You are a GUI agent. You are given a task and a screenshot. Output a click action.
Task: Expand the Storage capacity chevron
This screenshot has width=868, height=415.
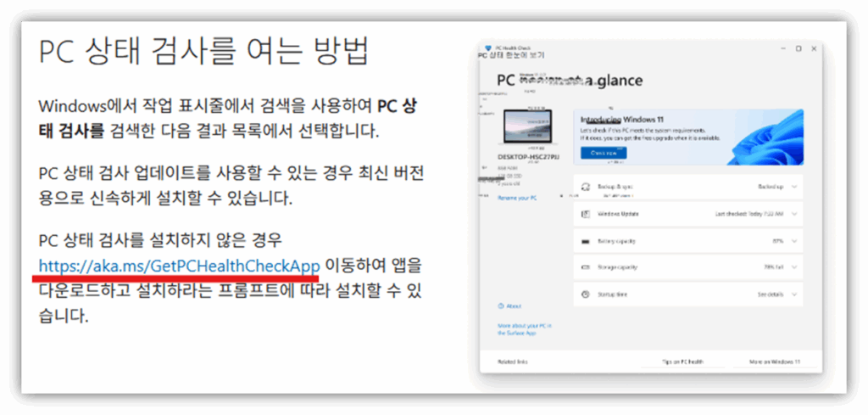[793, 267]
